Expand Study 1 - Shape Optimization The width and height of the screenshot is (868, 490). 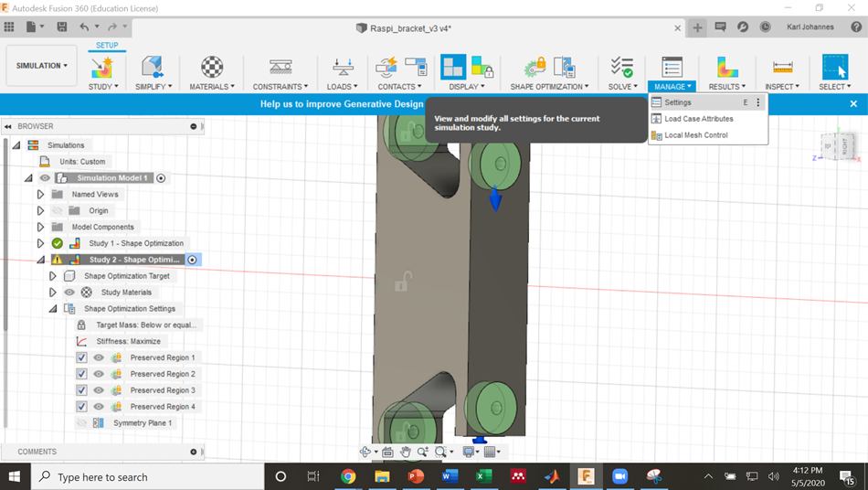point(40,243)
